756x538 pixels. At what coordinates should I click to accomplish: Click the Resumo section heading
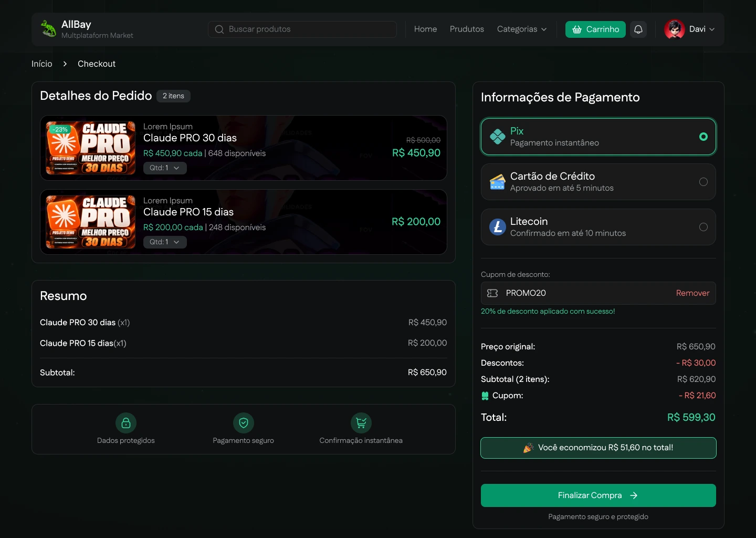coord(64,296)
